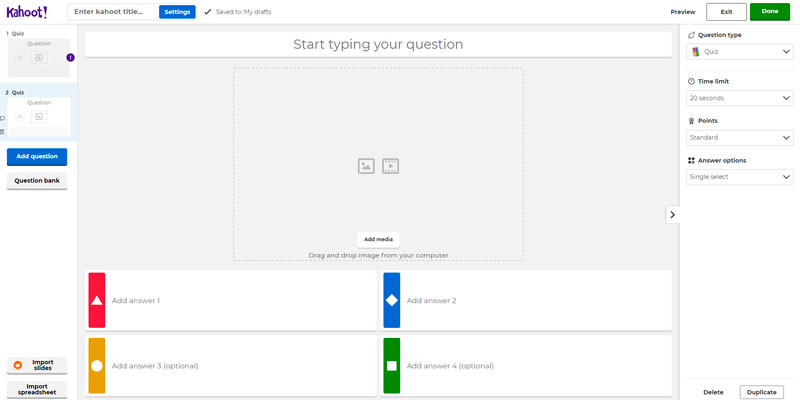800x400 pixels.
Task: Open kahoot Settings
Action: tap(177, 12)
